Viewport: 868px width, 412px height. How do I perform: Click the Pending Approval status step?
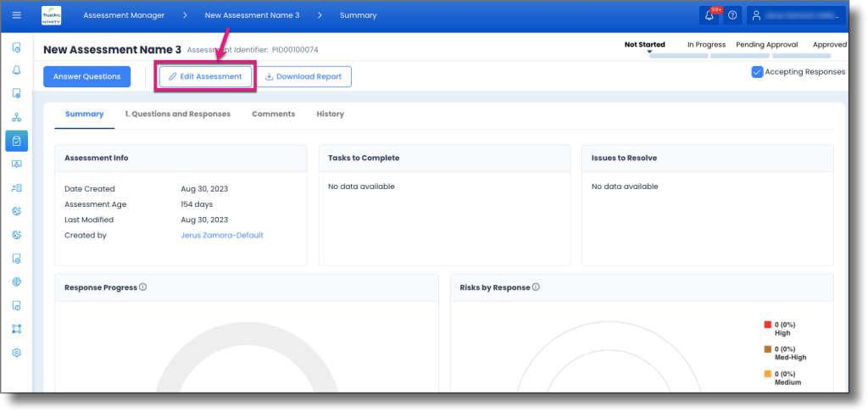(766, 45)
